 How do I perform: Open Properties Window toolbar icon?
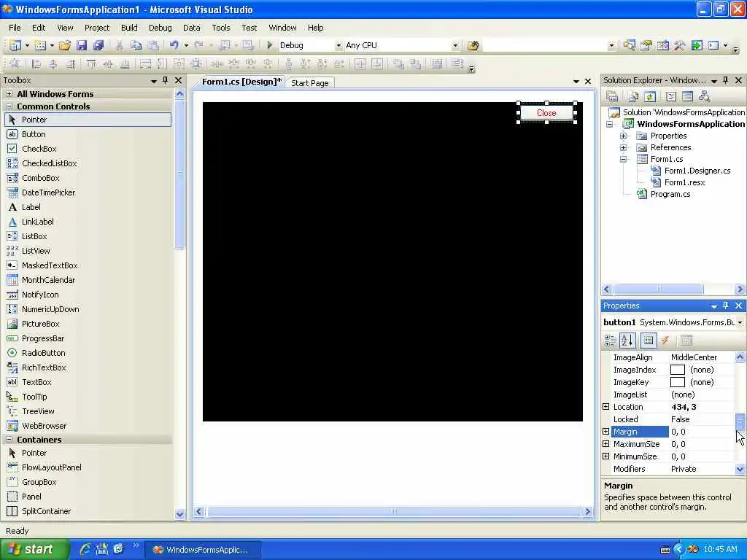click(x=646, y=45)
